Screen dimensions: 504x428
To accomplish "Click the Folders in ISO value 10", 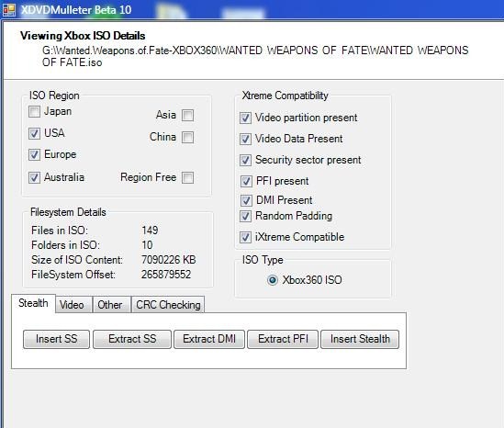I will click(x=147, y=245).
